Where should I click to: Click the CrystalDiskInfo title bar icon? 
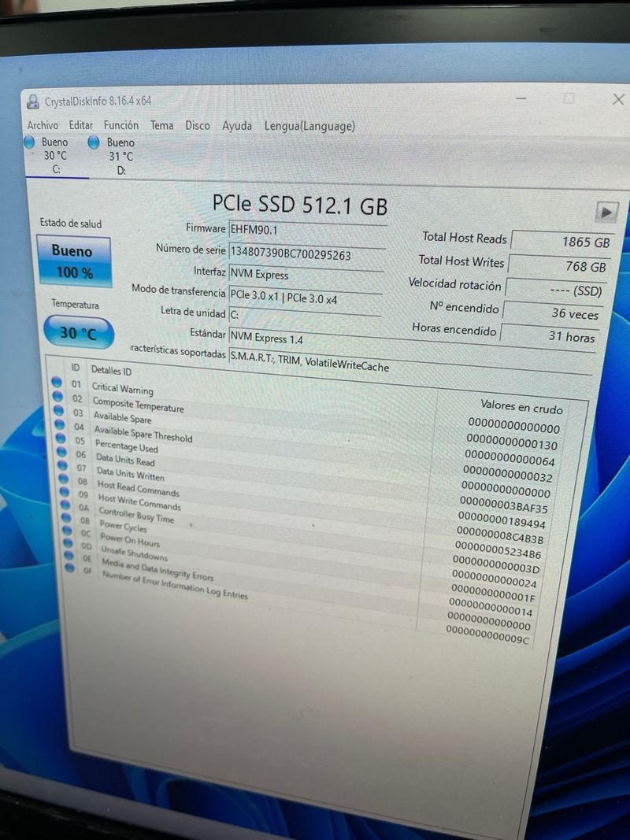(33, 101)
